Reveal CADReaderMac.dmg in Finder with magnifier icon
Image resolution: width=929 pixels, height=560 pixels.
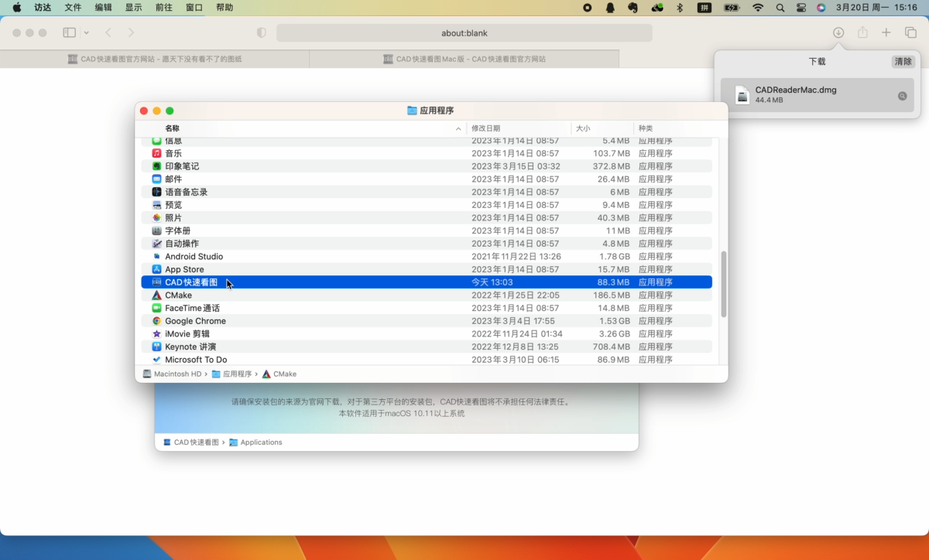[902, 96]
